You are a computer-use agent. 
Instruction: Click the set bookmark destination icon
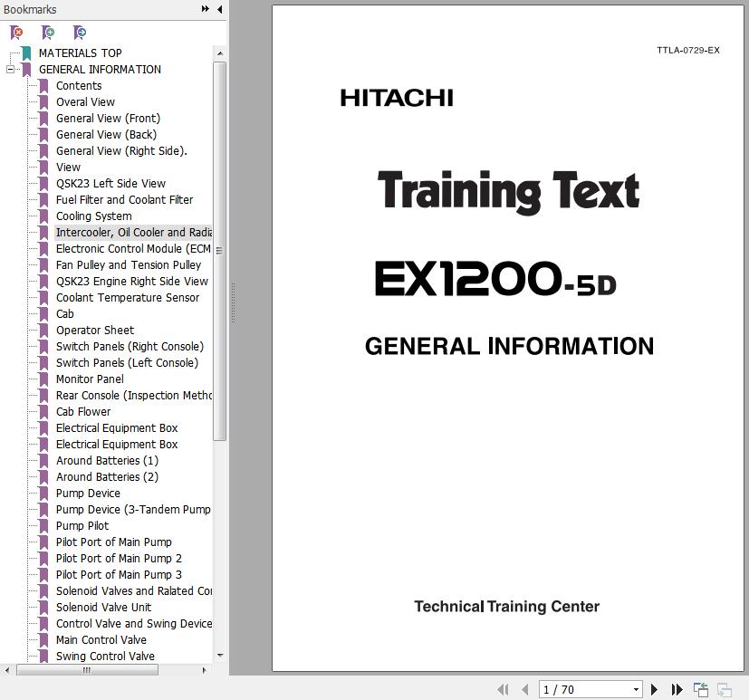(80, 33)
